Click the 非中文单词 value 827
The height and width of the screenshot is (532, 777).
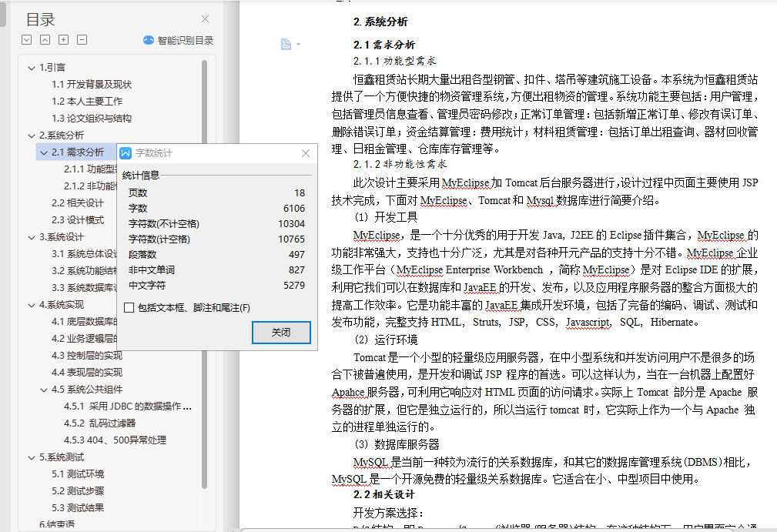(296, 269)
